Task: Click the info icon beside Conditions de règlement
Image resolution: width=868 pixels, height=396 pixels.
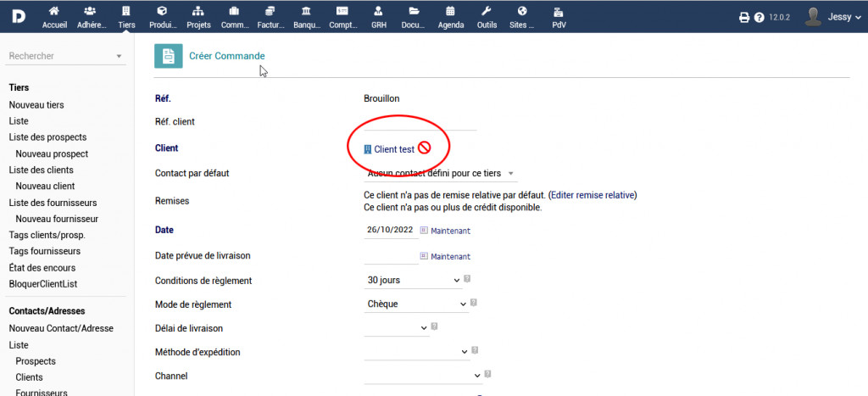Action: point(468,279)
